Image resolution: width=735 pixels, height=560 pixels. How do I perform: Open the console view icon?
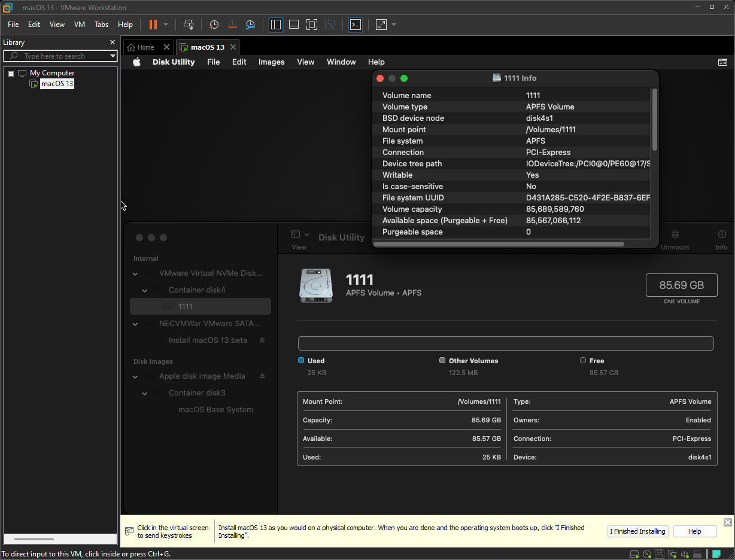[356, 25]
